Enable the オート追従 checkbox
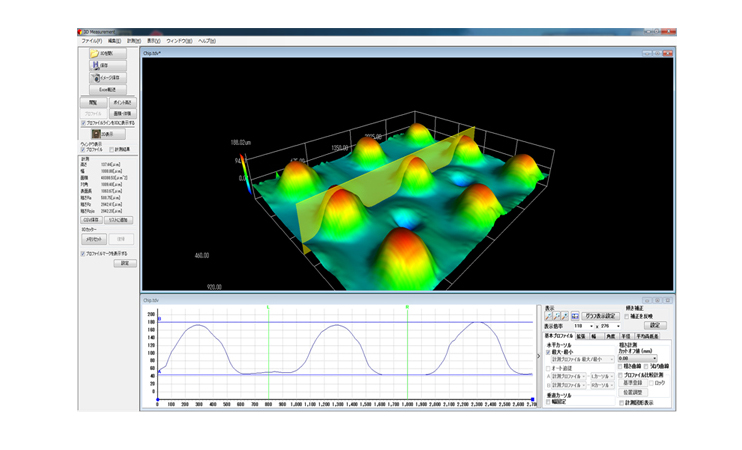 tap(548, 368)
